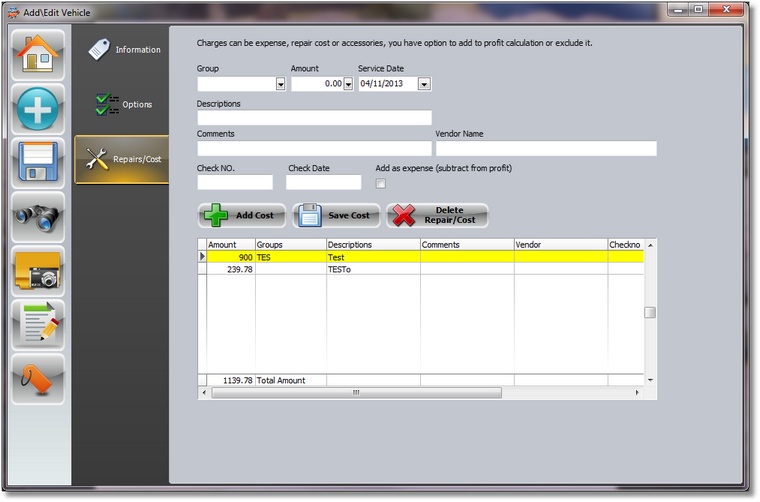The height and width of the screenshot is (502, 760).
Task: Click the Test description cell
Action: [373, 257]
